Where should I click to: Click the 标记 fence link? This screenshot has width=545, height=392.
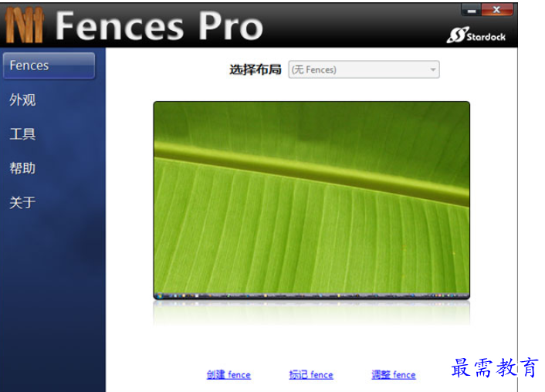(x=311, y=374)
